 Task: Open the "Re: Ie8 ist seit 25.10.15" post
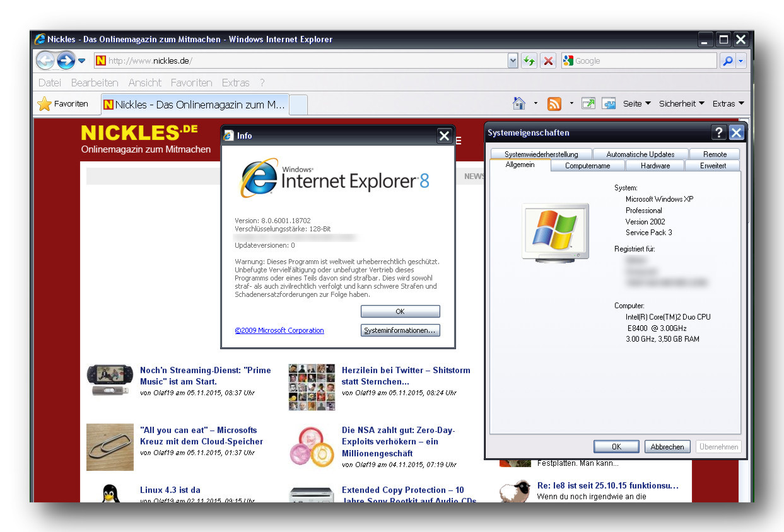tap(608, 485)
